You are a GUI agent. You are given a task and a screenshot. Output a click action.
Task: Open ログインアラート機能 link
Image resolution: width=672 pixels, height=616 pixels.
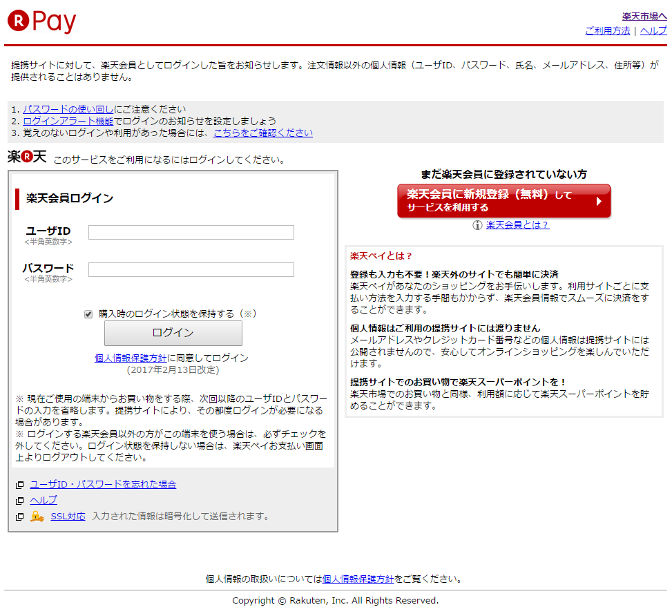pos(68,121)
